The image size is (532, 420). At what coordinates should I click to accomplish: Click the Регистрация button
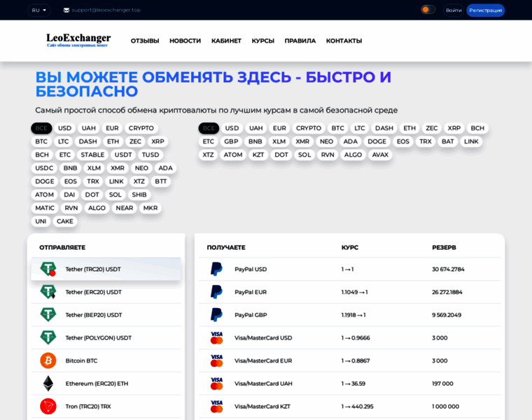coord(486,10)
